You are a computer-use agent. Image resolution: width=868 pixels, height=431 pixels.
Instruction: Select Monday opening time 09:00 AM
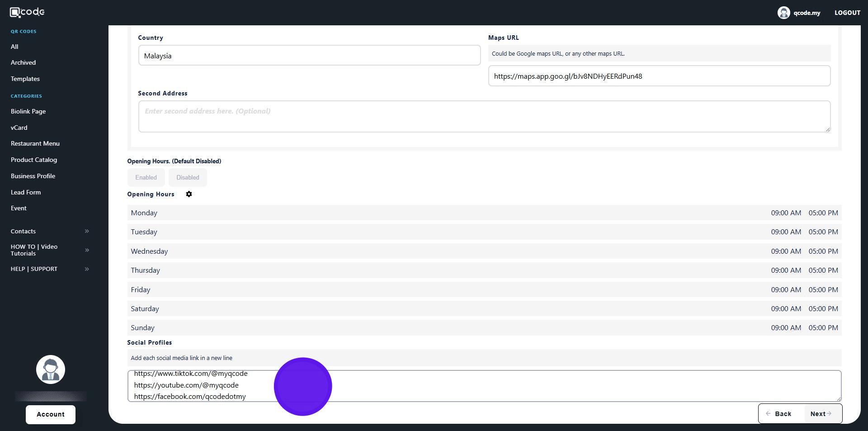786,213
